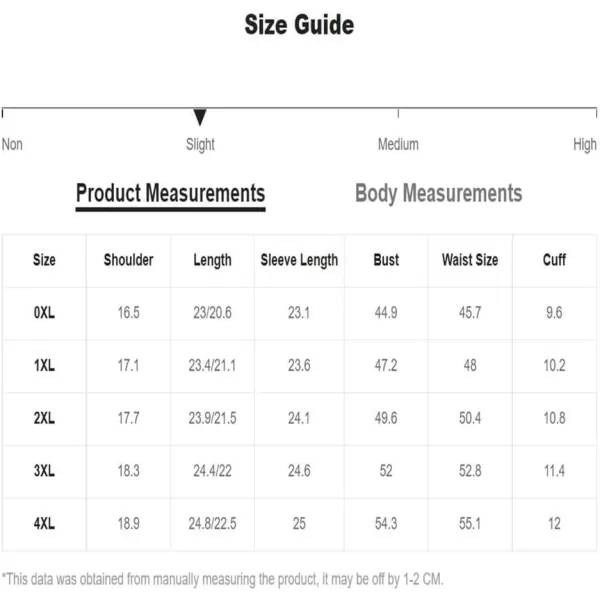The height and width of the screenshot is (600, 600).
Task: Click the Cuff column header
Action: coord(554,260)
